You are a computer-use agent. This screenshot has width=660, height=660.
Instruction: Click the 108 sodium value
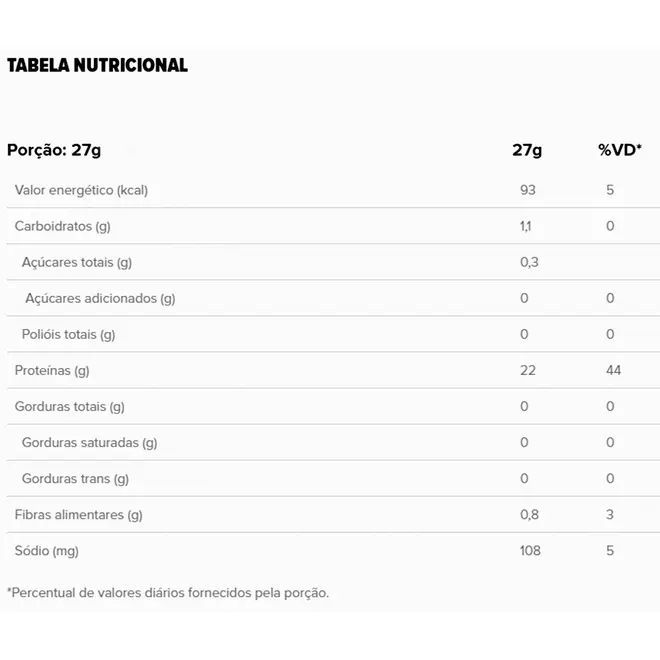(x=530, y=551)
